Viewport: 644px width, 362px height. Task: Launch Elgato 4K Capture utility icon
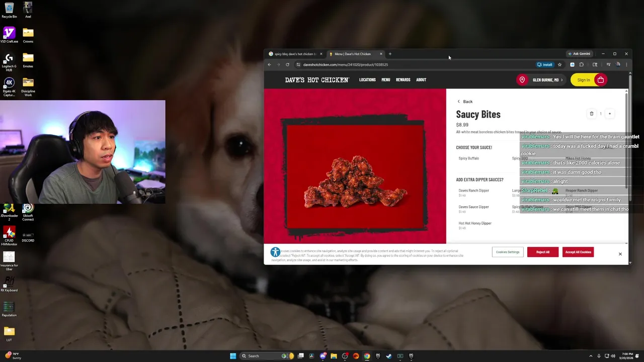[9, 86]
